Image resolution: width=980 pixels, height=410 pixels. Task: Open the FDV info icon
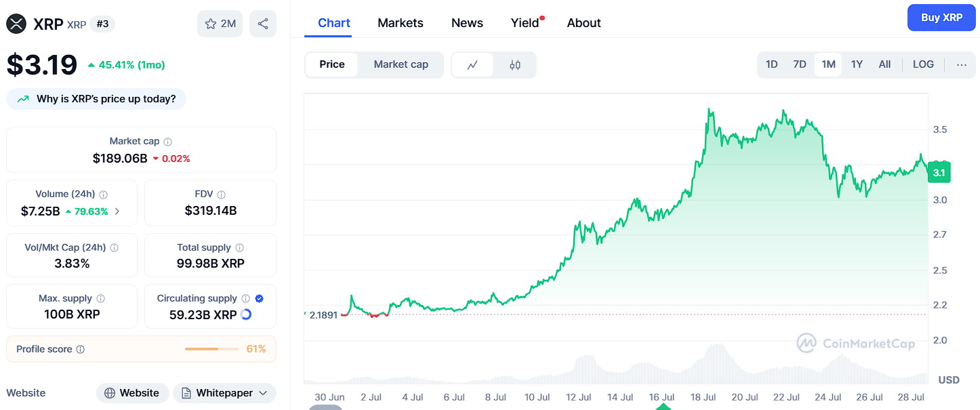(x=222, y=194)
